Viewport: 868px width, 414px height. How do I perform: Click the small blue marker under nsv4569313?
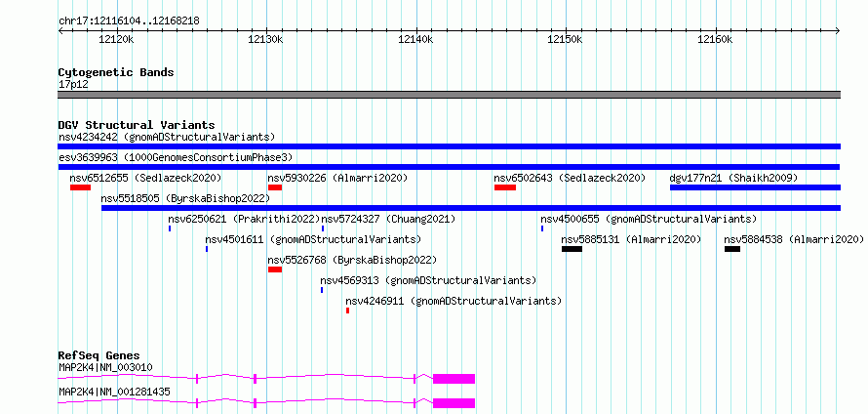point(322,290)
